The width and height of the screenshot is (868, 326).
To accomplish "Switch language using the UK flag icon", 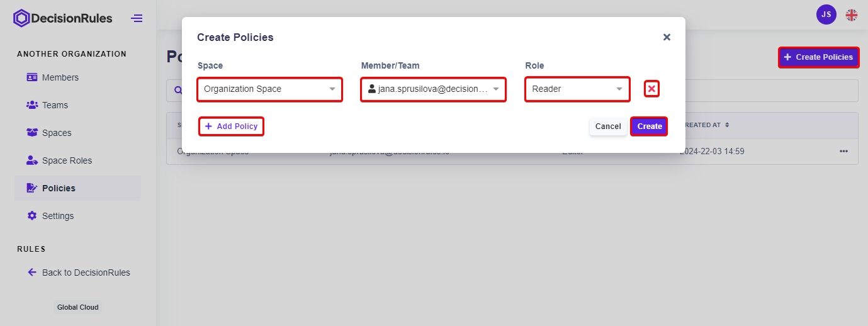I will coord(851,14).
